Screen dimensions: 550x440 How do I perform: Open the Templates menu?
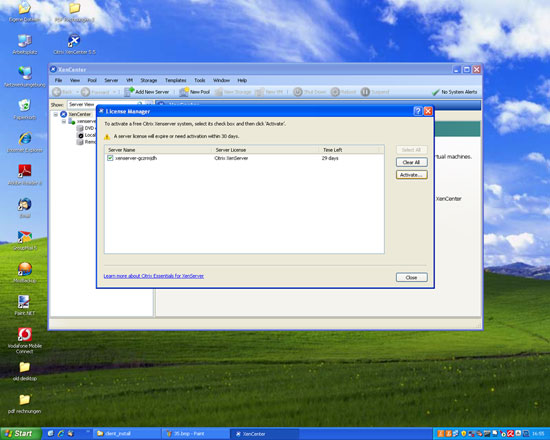tap(175, 80)
